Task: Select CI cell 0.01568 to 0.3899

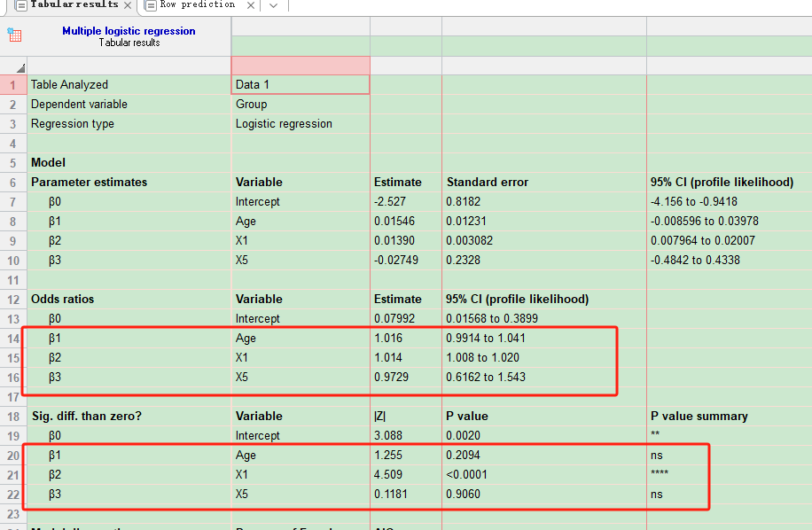Action: pyautogui.click(x=543, y=319)
